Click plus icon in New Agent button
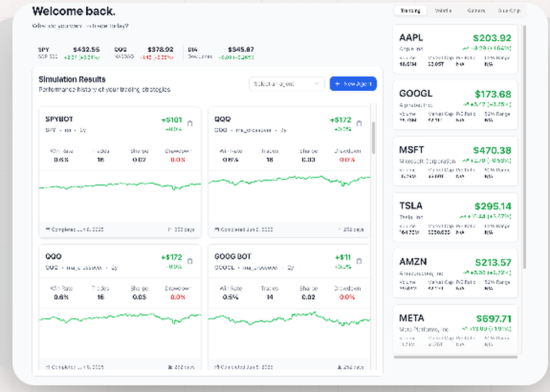Screen dimensions: 550x392 338,84
